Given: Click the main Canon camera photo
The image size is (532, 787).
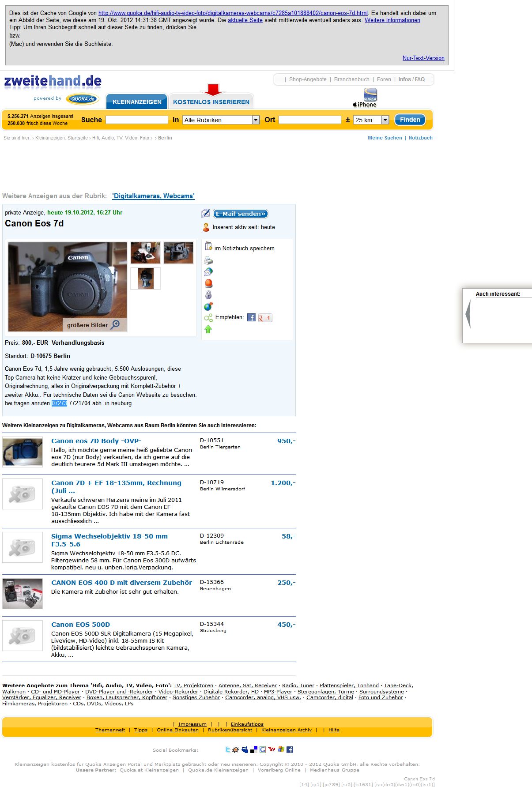Looking at the screenshot, I should tap(67, 286).
